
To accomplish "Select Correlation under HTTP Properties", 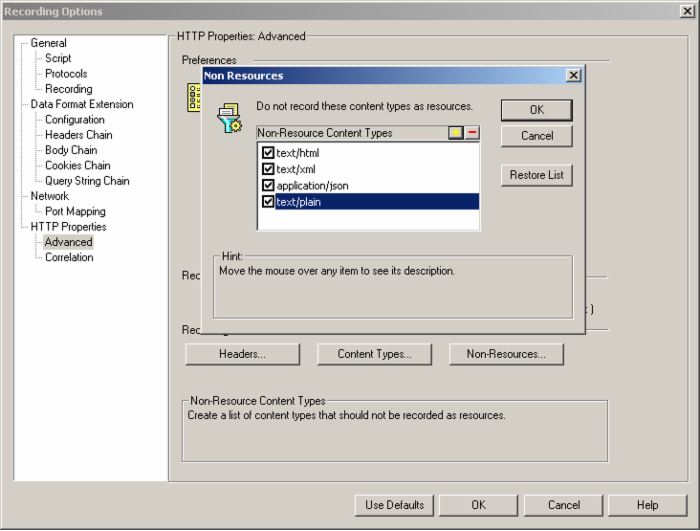I will tap(69, 258).
